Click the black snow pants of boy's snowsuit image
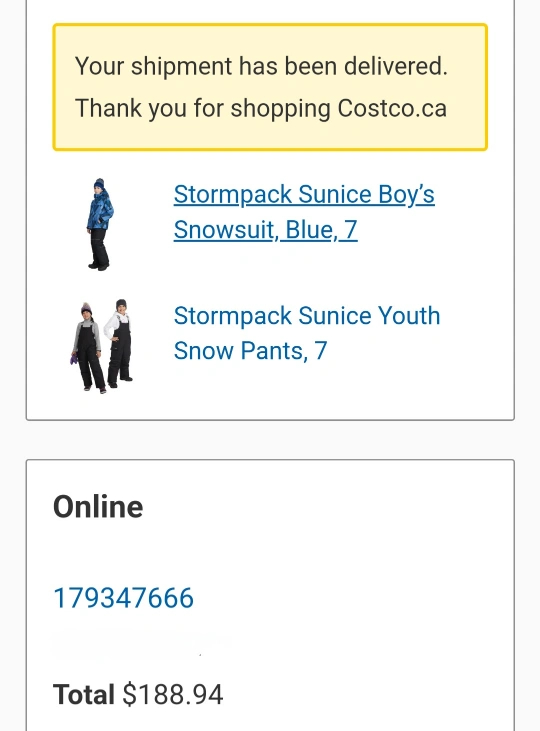 pyautogui.click(x=99, y=248)
